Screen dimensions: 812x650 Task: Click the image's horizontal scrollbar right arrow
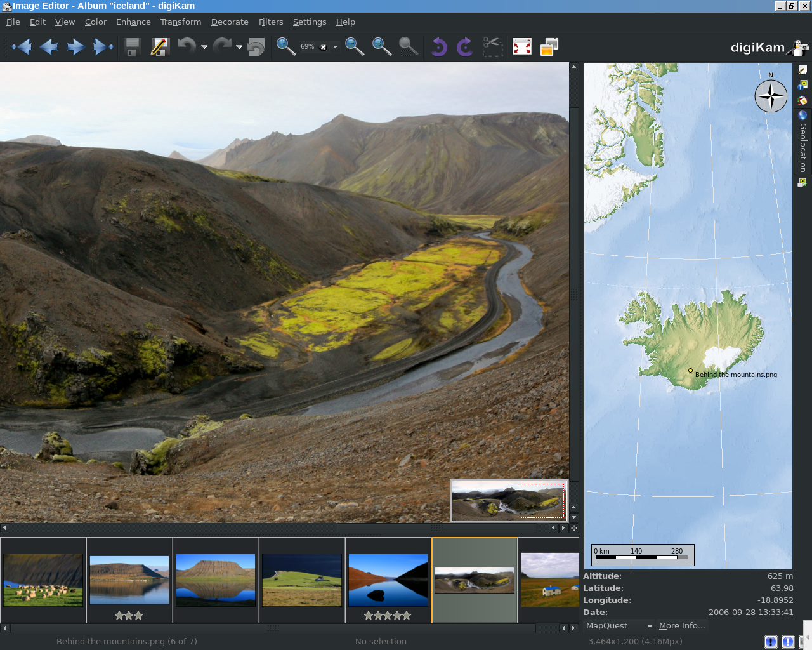(x=563, y=528)
